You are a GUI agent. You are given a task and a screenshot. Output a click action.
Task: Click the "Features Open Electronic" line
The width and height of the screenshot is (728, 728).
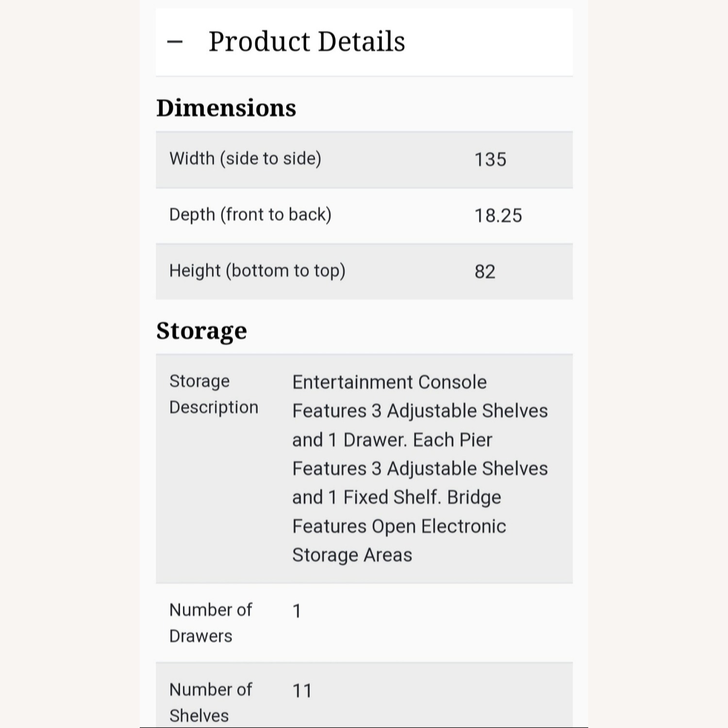coord(399,527)
